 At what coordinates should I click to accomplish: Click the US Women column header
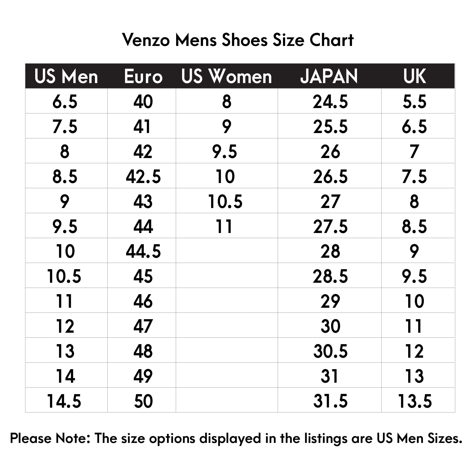(226, 76)
